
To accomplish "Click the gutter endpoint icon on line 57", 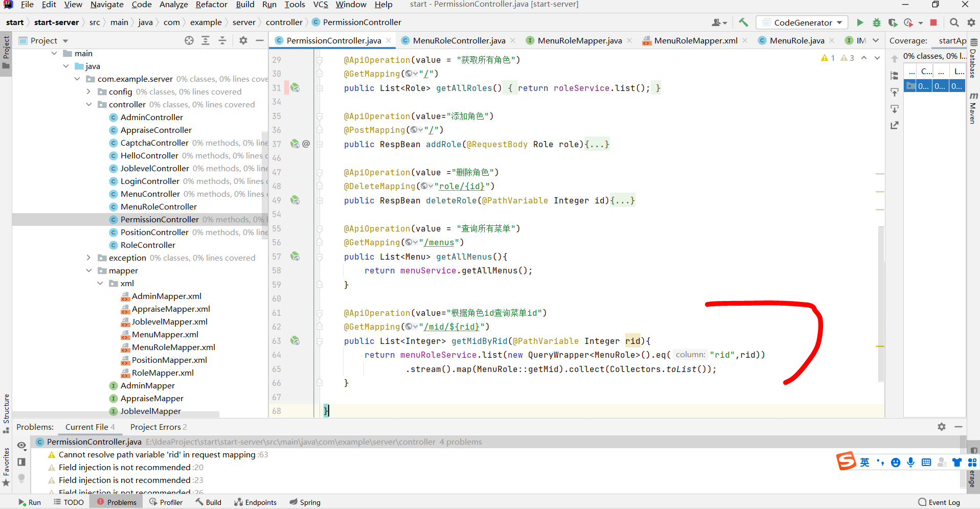I will click(295, 257).
